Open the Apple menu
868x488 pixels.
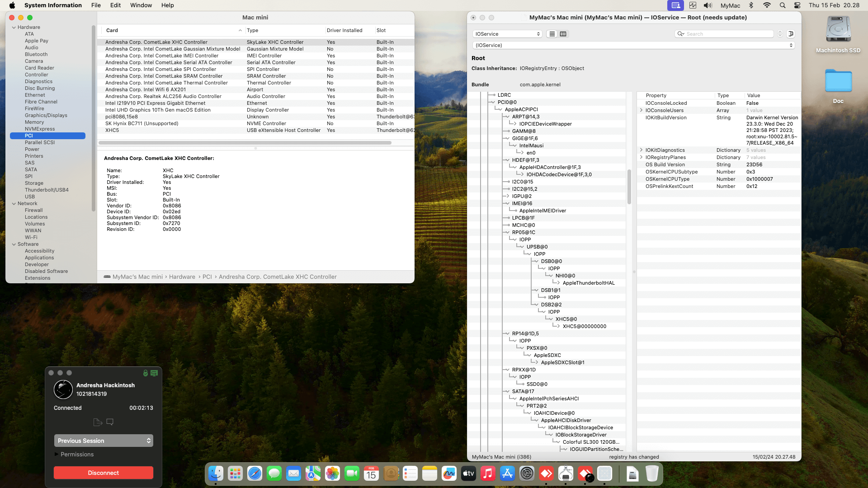click(12, 5)
